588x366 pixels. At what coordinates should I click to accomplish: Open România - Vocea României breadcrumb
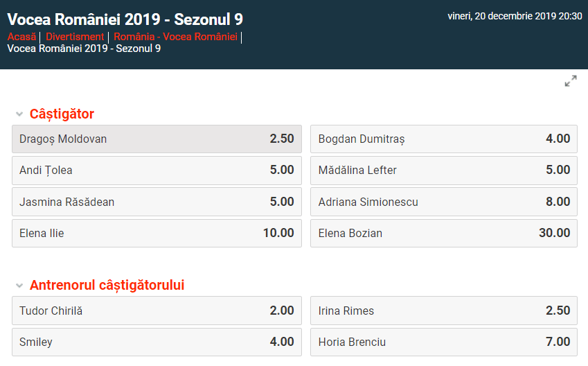tap(175, 37)
